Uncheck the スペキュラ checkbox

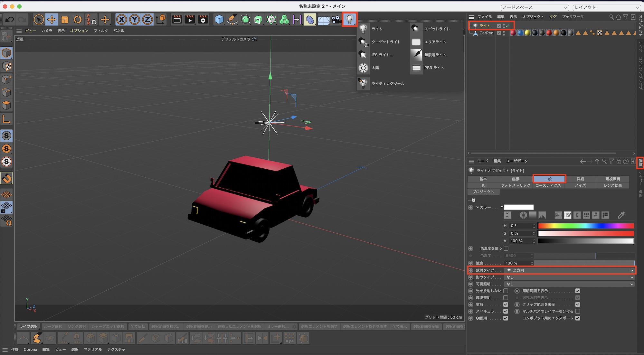point(506,312)
